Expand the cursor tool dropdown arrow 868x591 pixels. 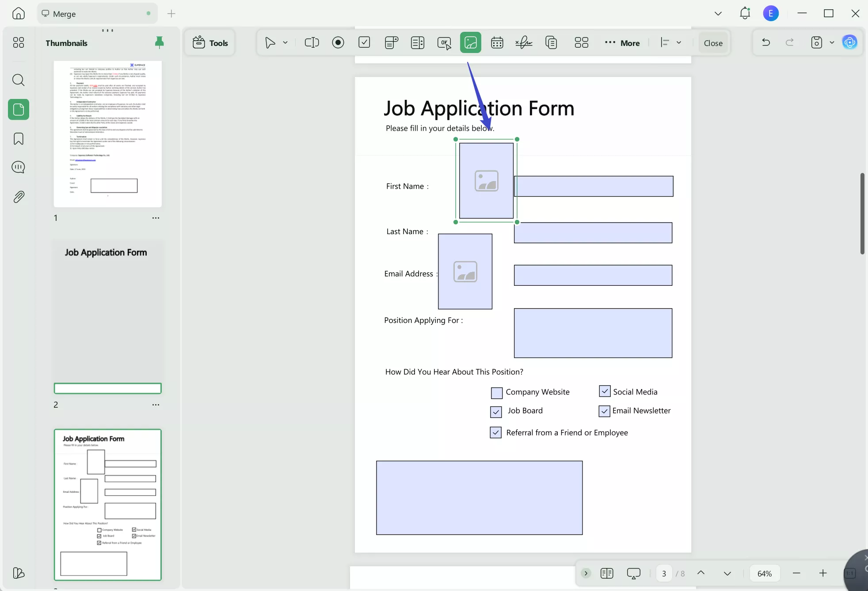pos(286,43)
